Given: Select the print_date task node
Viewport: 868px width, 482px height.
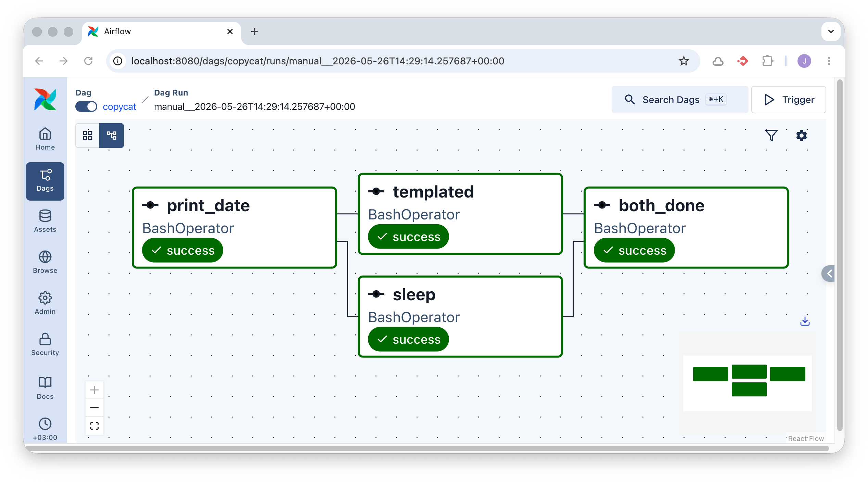Looking at the screenshot, I should click(234, 228).
